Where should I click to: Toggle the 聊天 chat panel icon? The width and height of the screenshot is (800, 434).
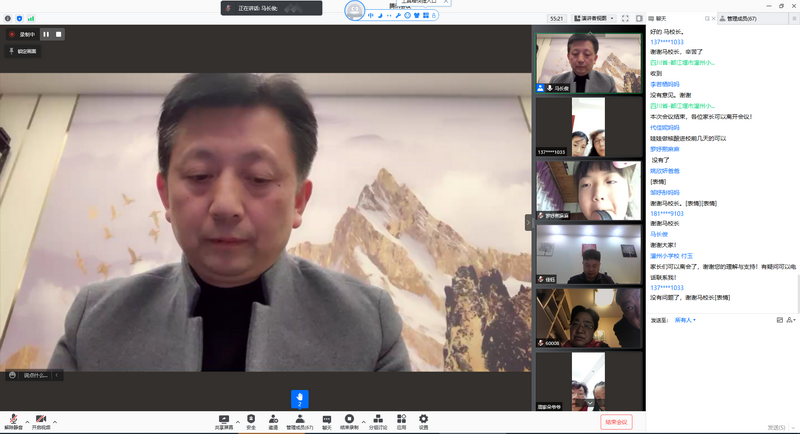pos(326,419)
